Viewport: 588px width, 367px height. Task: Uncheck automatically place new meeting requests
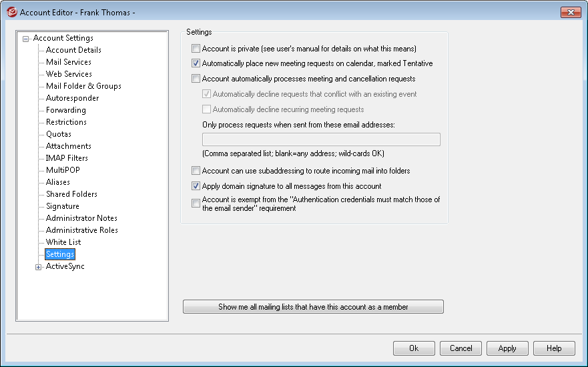point(196,64)
